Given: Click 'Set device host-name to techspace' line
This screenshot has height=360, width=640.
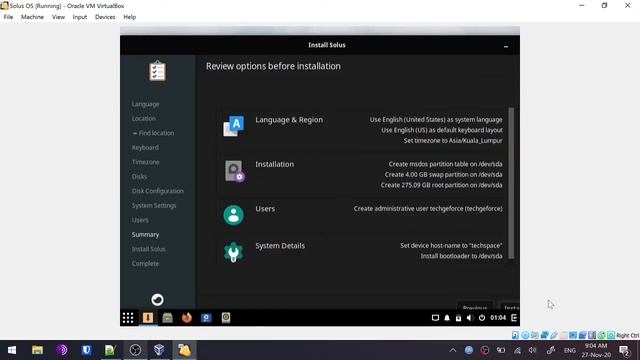Looking at the screenshot, I should 451,246.
